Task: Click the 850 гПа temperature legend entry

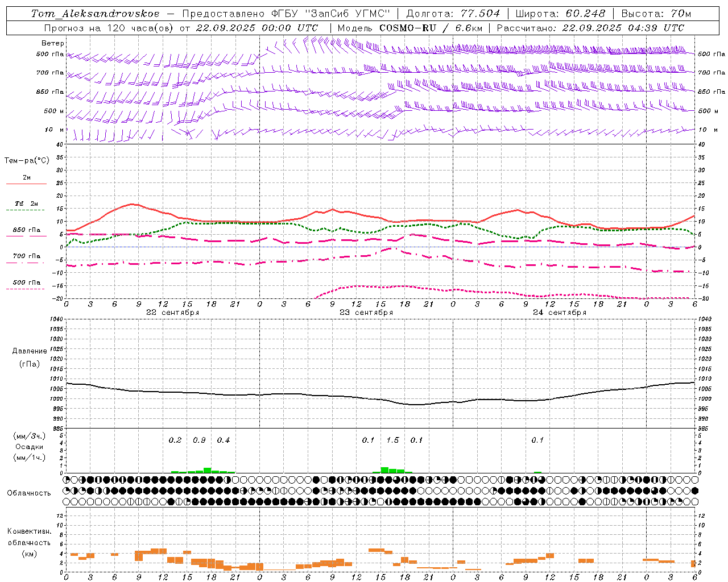Action: click(x=27, y=230)
